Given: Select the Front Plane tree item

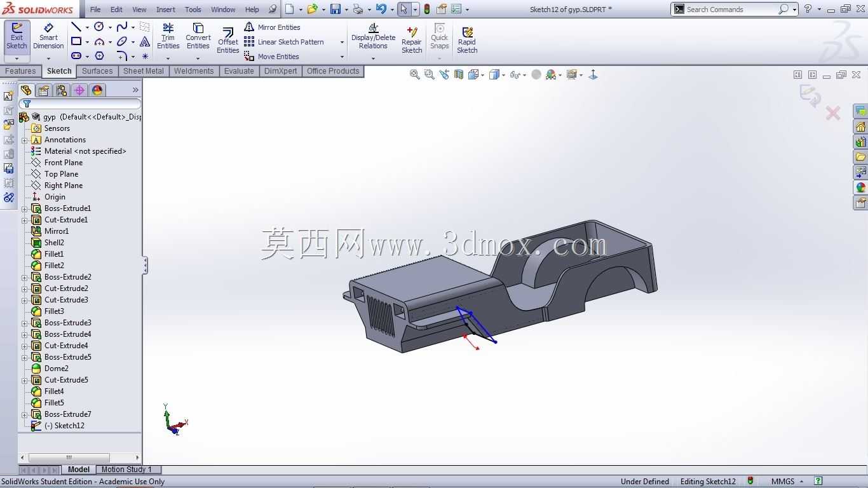Looking at the screenshot, I should tap(64, 163).
